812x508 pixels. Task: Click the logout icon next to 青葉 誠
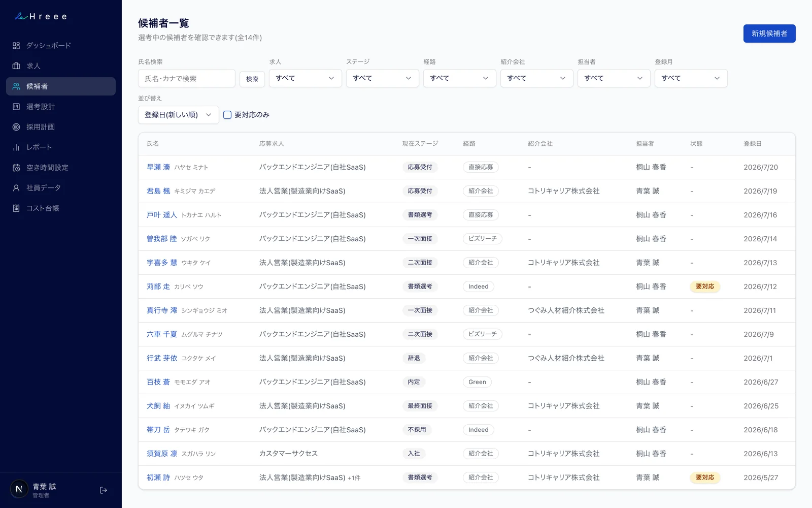[104, 490]
